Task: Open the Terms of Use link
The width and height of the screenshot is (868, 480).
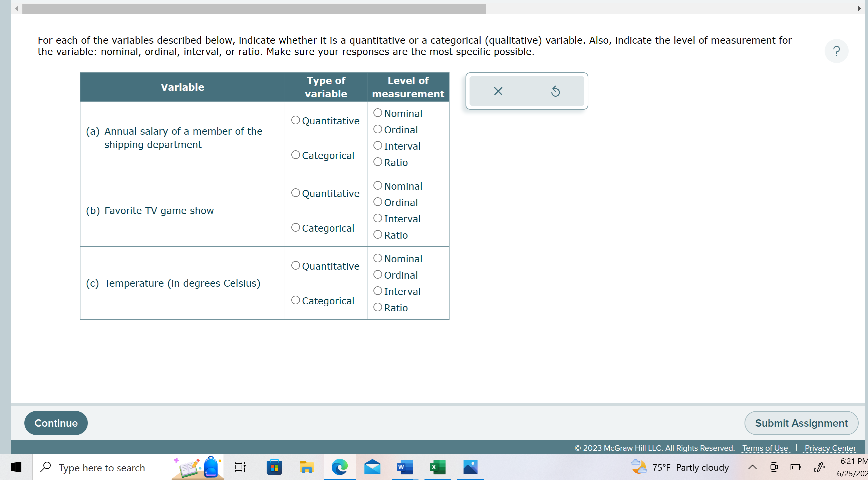Action: [765, 448]
